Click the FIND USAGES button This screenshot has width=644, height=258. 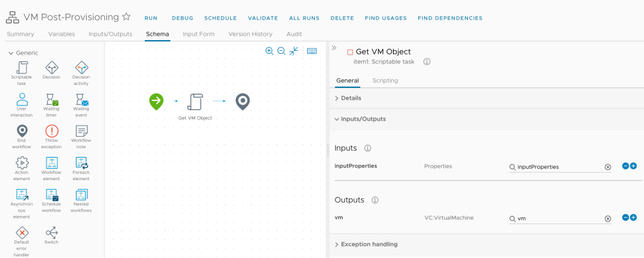pyautogui.click(x=386, y=18)
